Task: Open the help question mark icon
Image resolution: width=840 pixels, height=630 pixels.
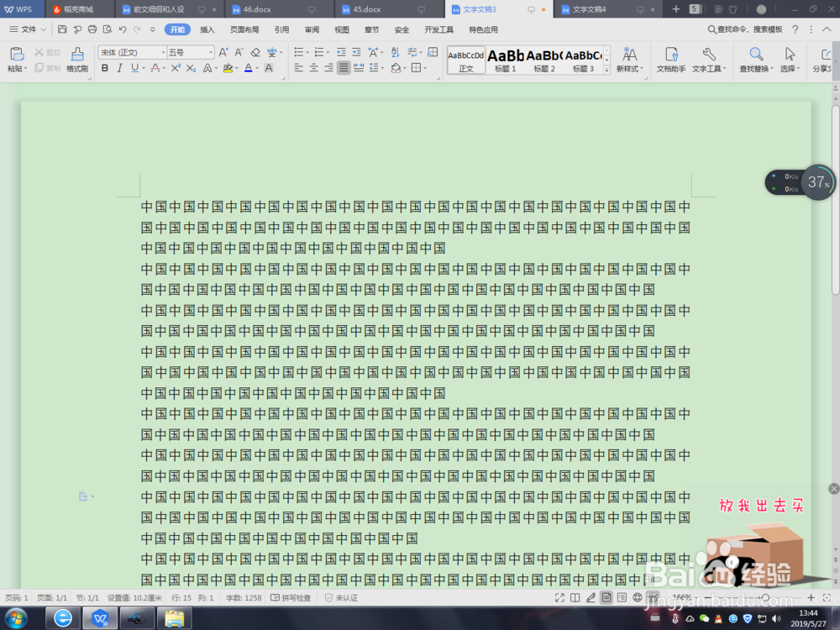Action: pos(795,29)
